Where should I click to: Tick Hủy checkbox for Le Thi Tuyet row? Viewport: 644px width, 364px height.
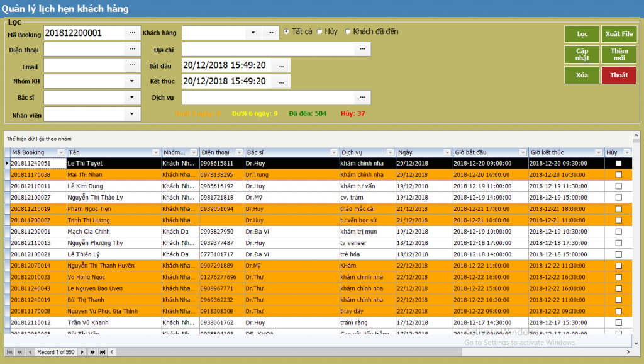(x=618, y=164)
